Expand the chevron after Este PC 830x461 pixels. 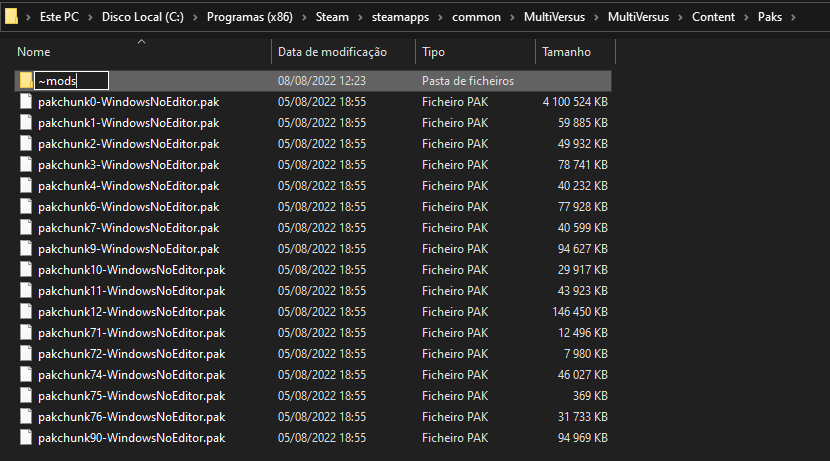[90, 17]
